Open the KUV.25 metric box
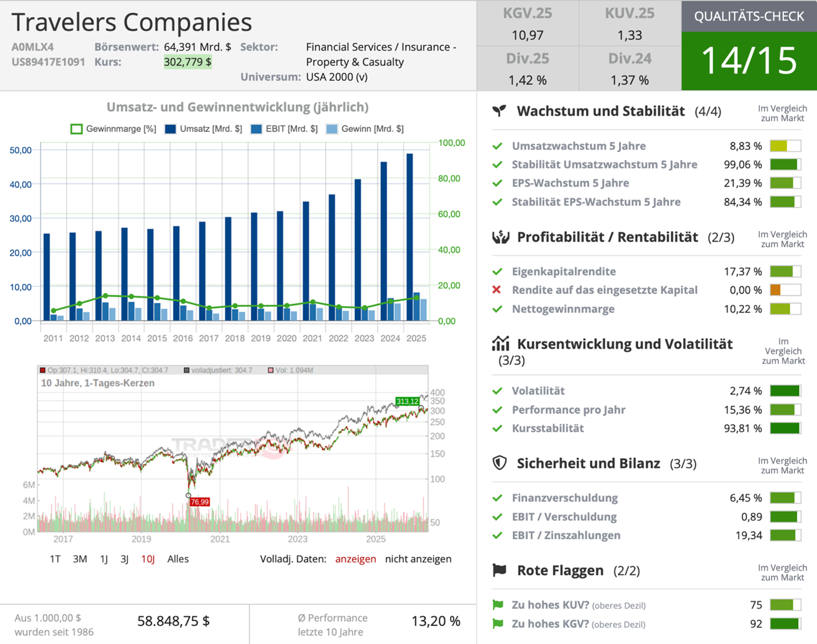The height and width of the screenshot is (644, 817). point(630,24)
